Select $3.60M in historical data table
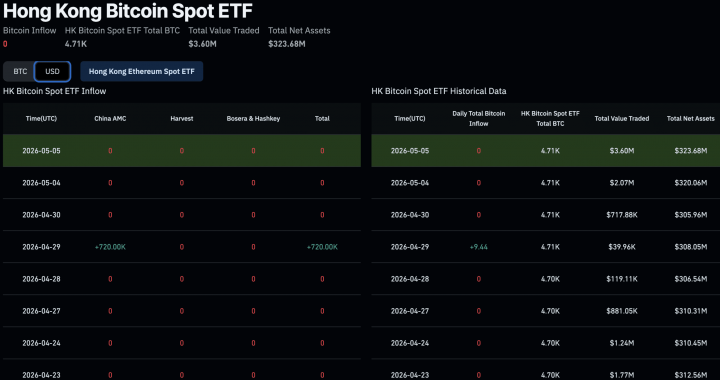720x380 pixels. click(x=622, y=151)
